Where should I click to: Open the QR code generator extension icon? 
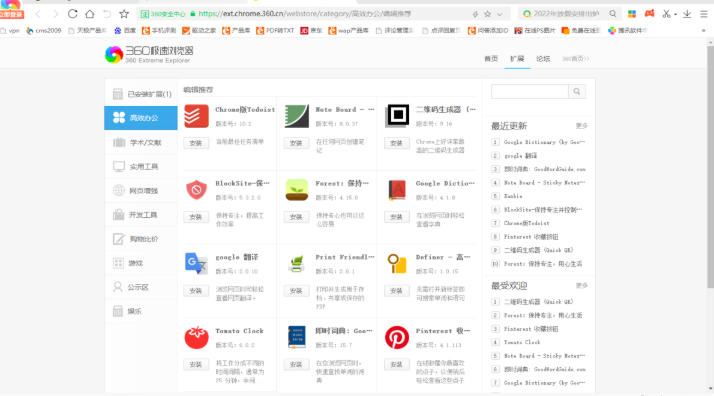pos(397,116)
